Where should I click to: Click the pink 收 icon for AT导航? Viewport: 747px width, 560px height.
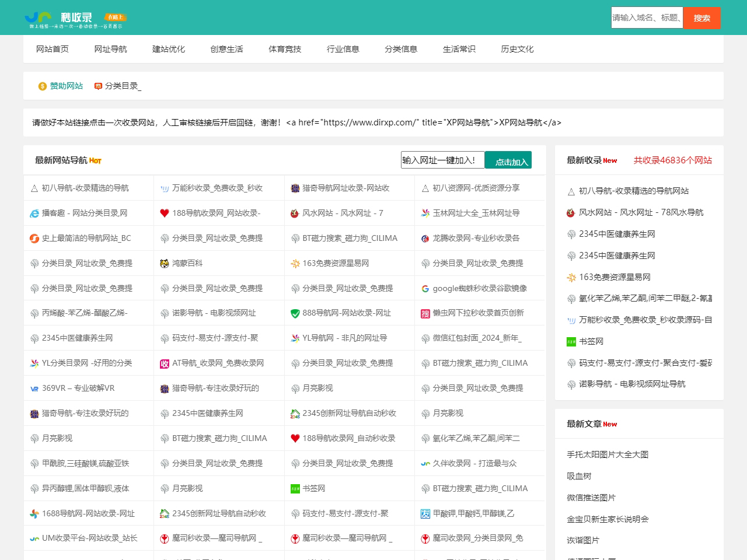pyautogui.click(x=165, y=364)
